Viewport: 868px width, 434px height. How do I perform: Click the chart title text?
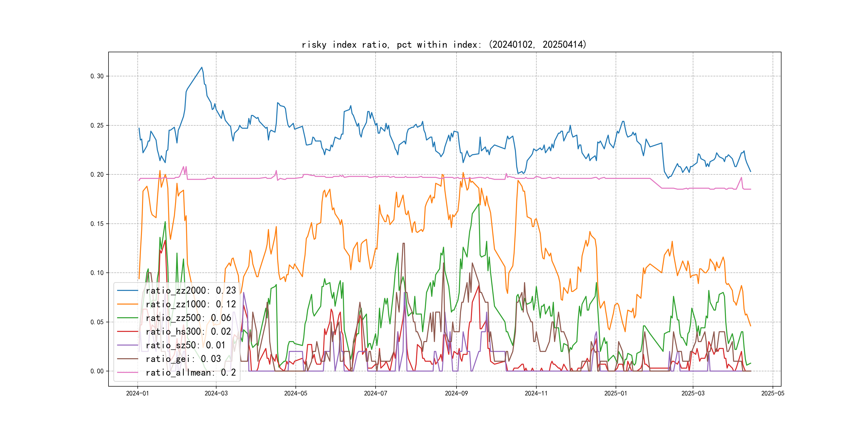(444, 44)
